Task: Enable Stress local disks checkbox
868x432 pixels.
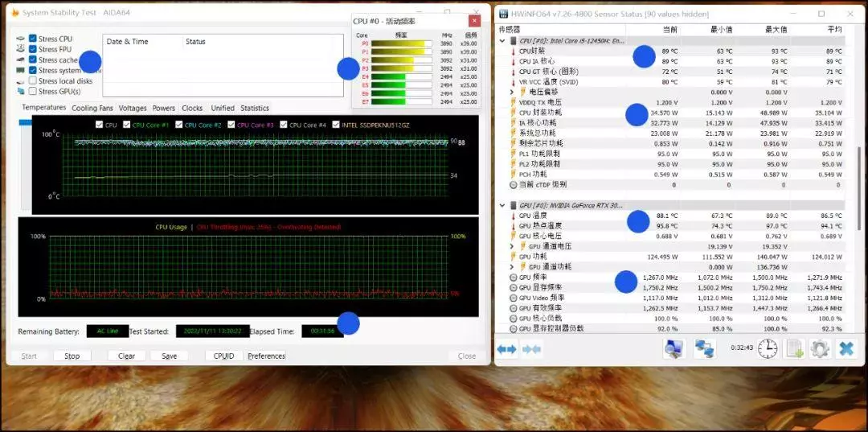Action: click(x=33, y=81)
